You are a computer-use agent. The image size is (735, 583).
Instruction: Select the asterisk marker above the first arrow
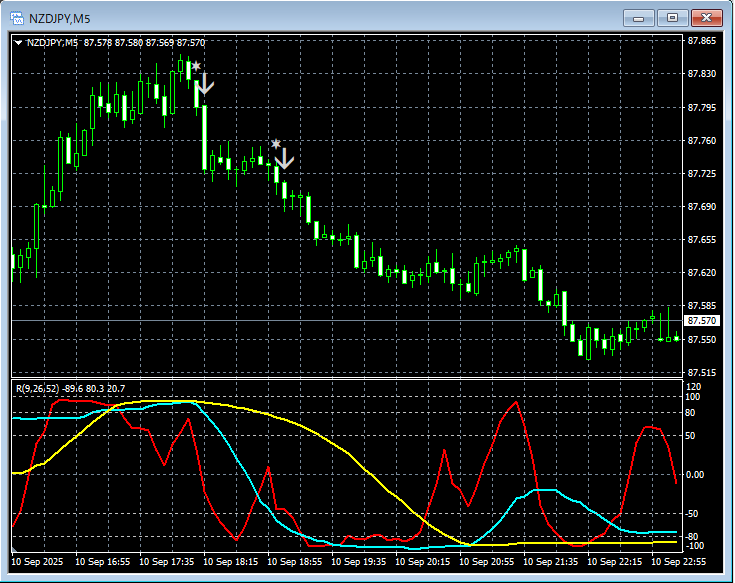196,67
